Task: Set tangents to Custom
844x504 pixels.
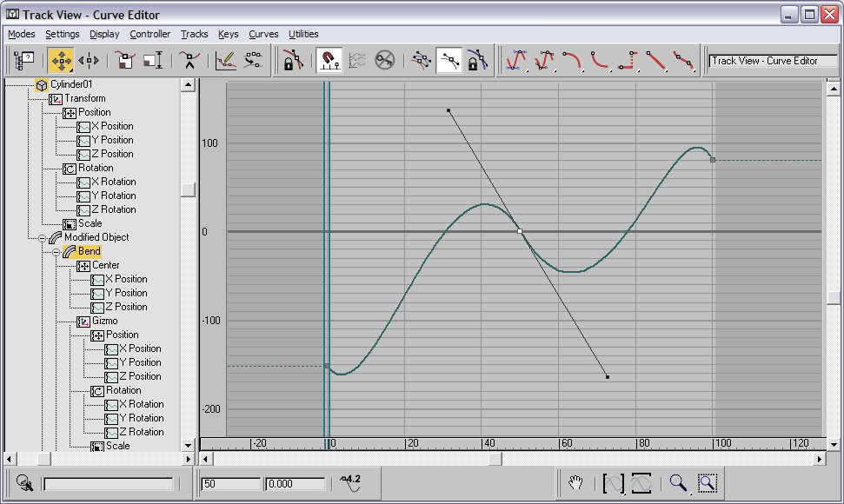Action: click(544, 60)
